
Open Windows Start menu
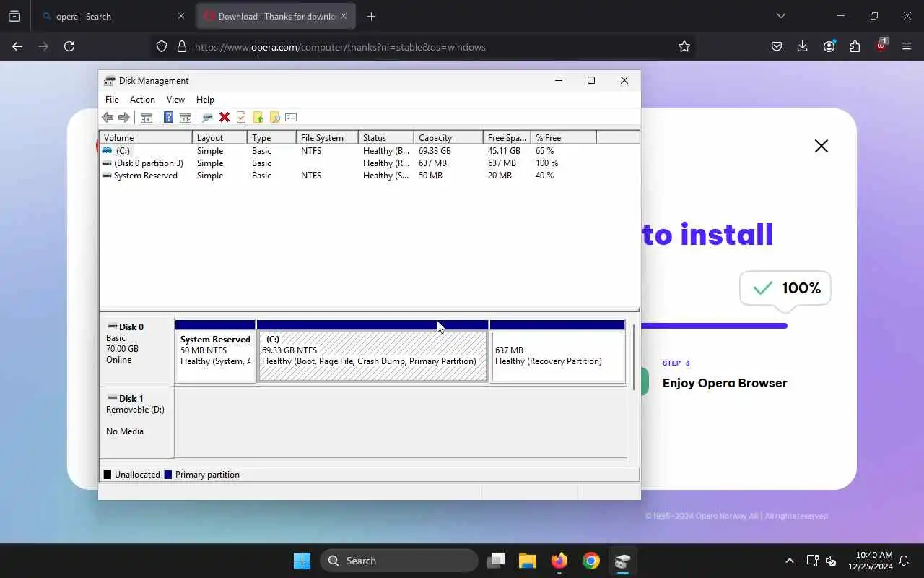(x=302, y=561)
